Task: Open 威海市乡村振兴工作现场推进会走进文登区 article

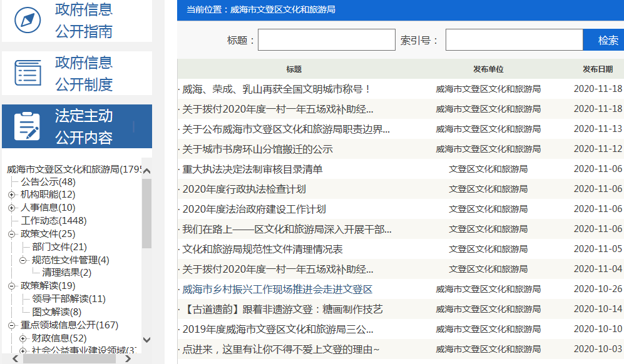Action: (277, 289)
